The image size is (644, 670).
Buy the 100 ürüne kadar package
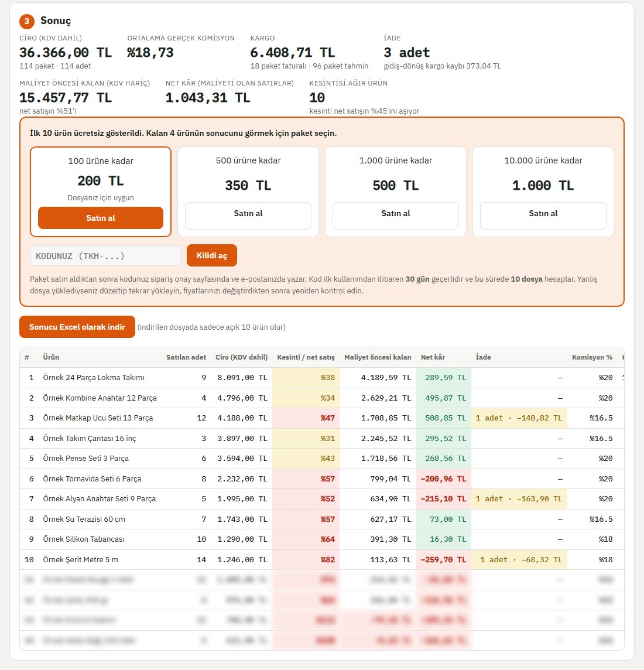click(x=100, y=218)
